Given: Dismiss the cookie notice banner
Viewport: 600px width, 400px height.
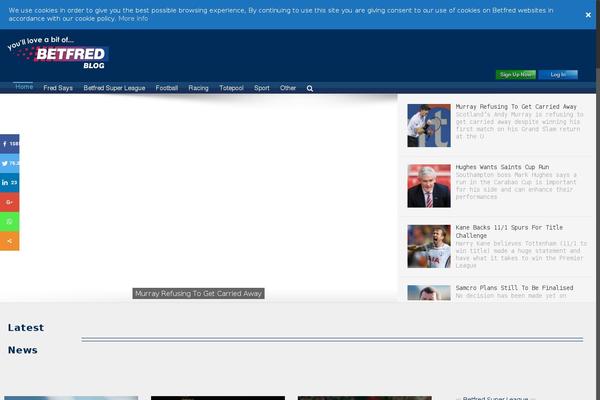Looking at the screenshot, I should tap(588, 15).
